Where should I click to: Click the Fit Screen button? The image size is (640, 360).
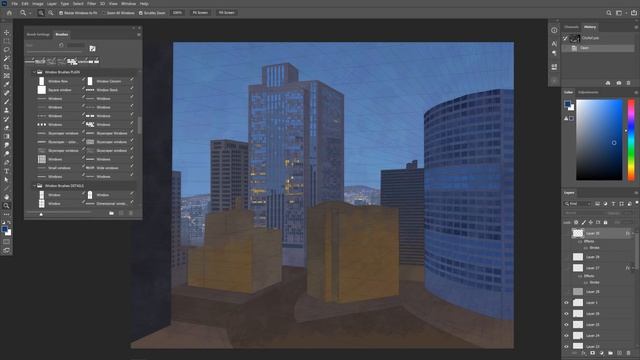200,13
